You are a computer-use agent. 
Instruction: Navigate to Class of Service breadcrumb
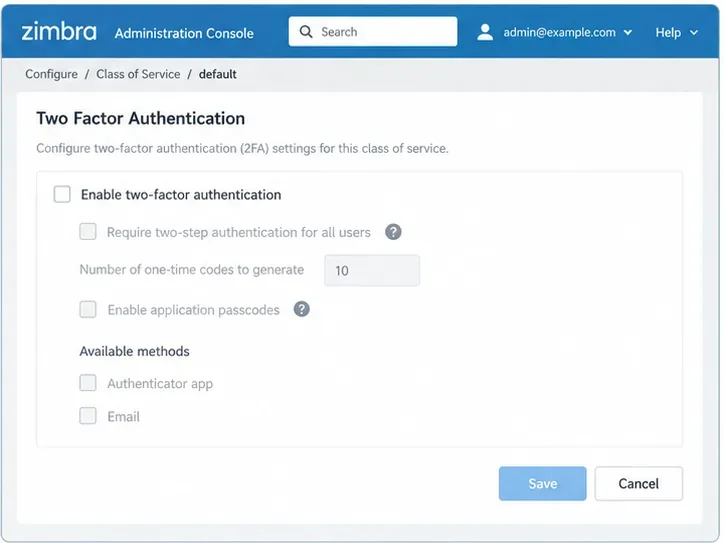pos(138,74)
